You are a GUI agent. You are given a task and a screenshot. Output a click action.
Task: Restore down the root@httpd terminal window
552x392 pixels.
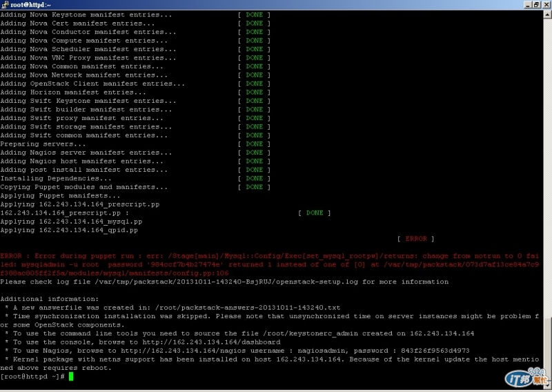pyautogui.click(x=536, y=5)
